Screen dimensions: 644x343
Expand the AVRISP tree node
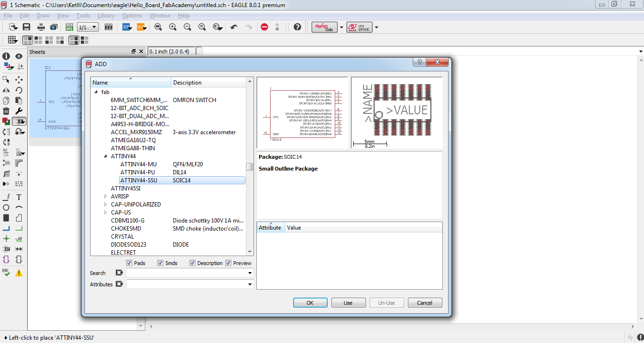coord(106,196)
